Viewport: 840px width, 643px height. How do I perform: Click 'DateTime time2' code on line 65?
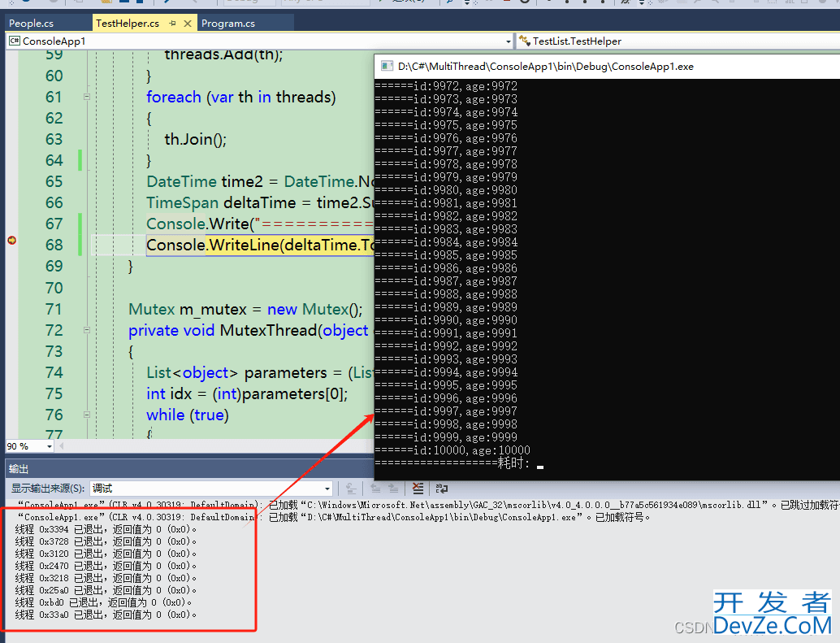(x=205, y=181)
